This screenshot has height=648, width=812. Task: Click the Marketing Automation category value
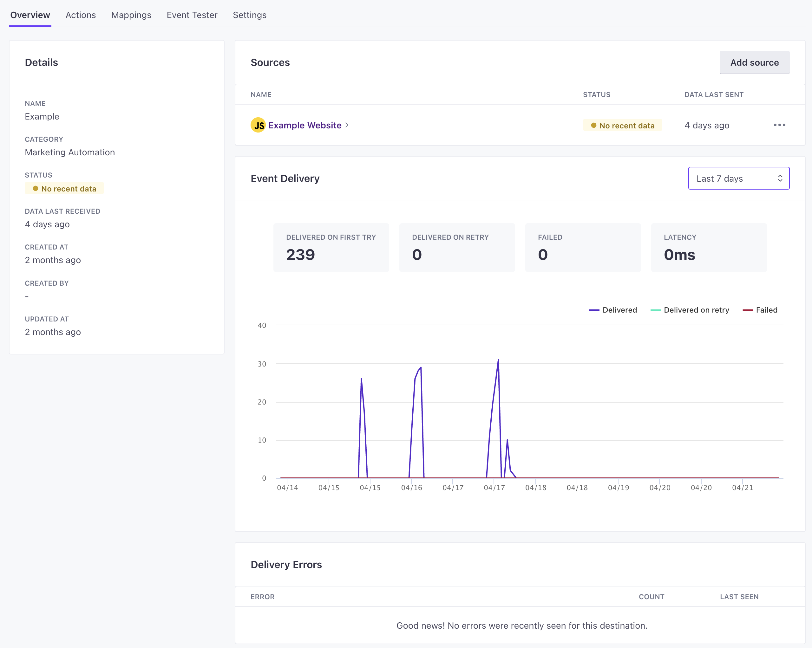coord(70,152)
